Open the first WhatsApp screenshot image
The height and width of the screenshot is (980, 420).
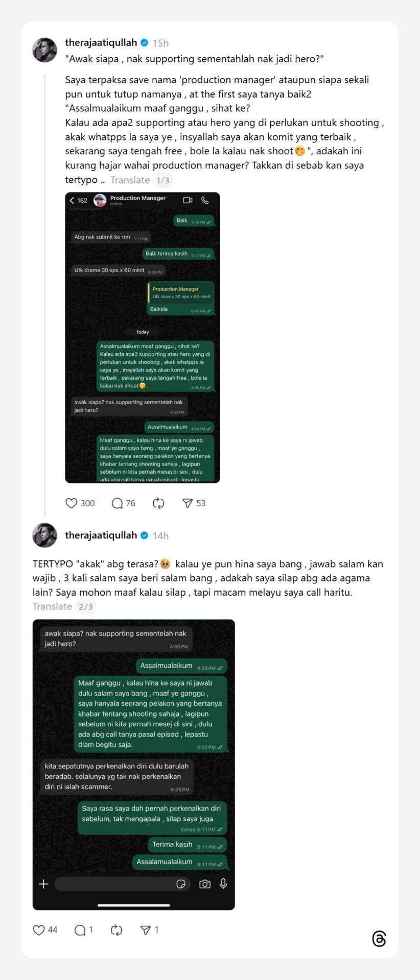(143, 337)
